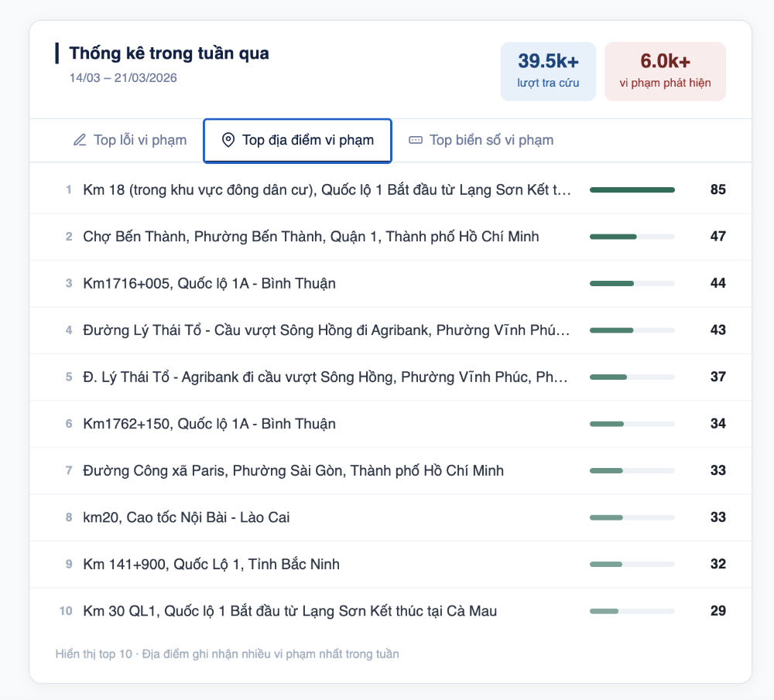Click the map pin icon in tab
The width and height of the screenshot is (774, 700).
(x=228, y=140)
